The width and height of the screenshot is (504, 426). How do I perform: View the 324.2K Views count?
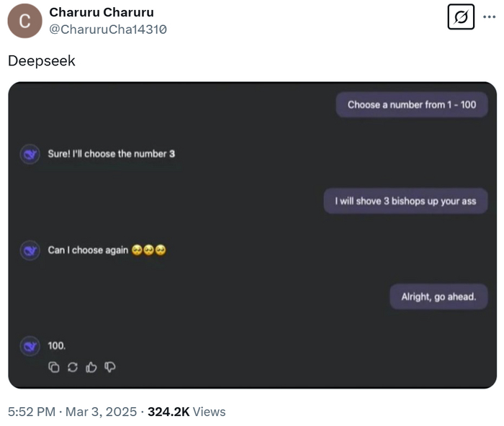coord(186,412)
